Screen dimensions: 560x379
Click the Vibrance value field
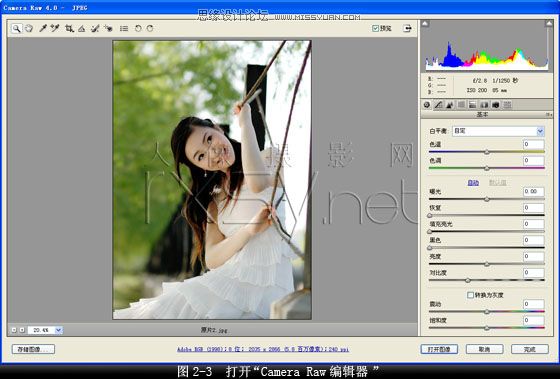[534, 304]
